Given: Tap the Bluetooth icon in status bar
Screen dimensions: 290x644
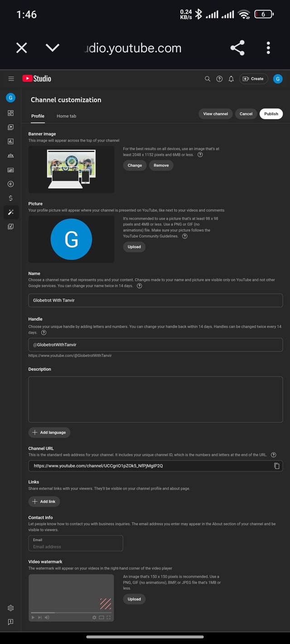Looking at the screenshot, I should coord(198,14).
